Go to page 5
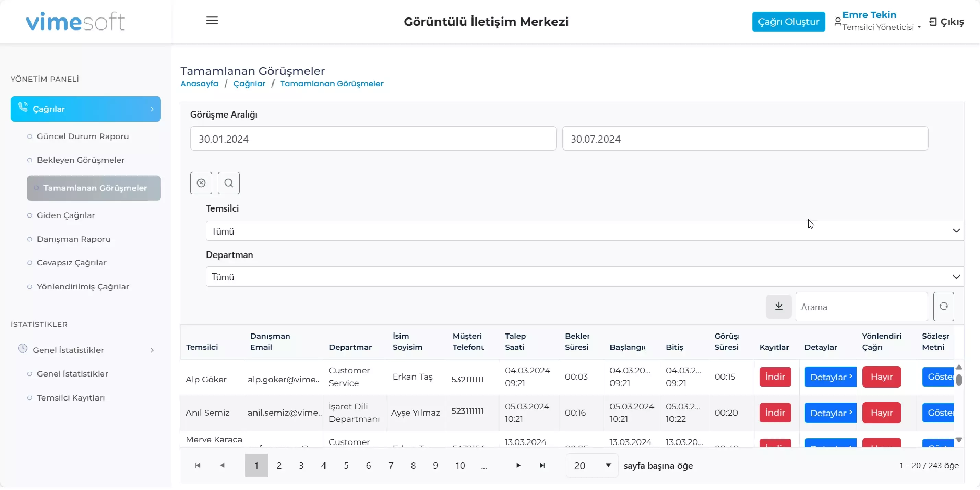Screen dimensions: 980x490 click(x=346, y=465)
